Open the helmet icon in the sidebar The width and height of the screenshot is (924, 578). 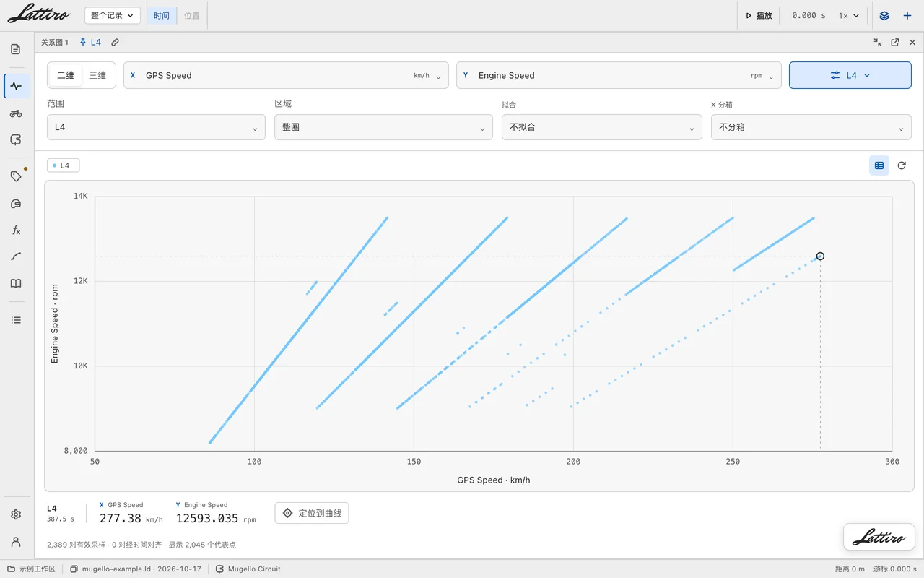(x=16, y=204)
